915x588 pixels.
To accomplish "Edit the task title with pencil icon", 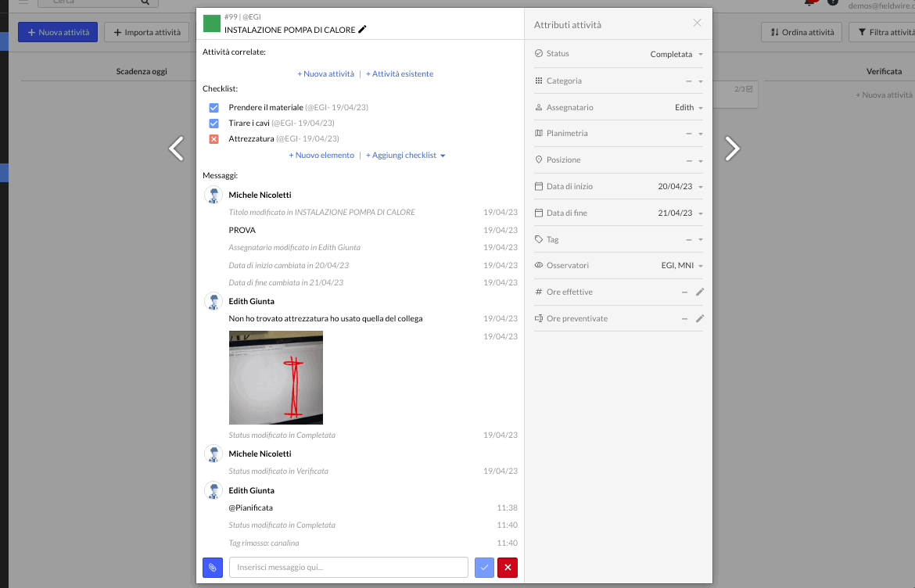I will point(362,29).
